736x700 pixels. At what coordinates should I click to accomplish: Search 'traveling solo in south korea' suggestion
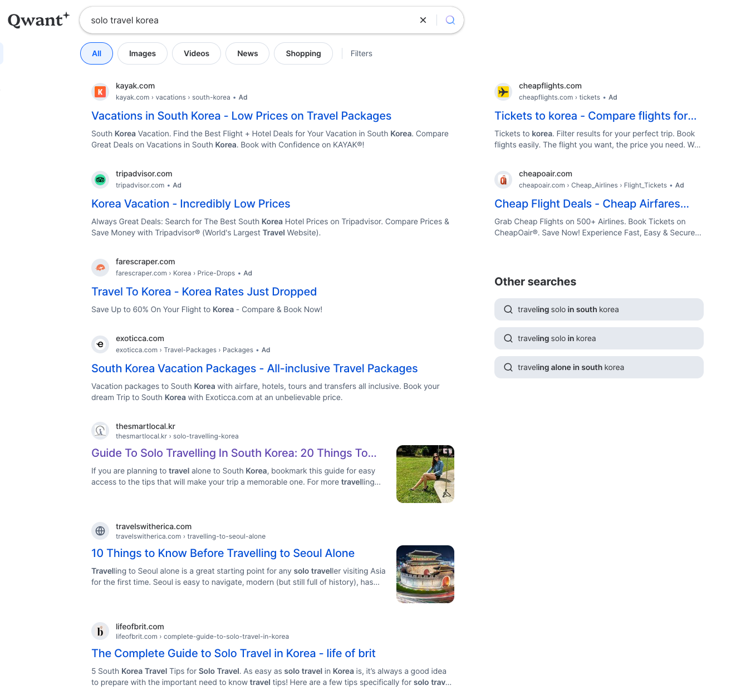(598, 309)
